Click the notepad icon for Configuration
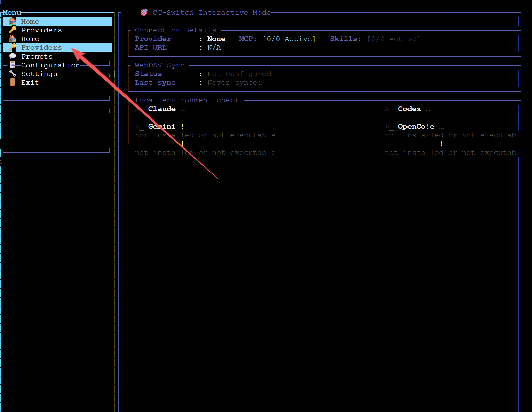 13,65
